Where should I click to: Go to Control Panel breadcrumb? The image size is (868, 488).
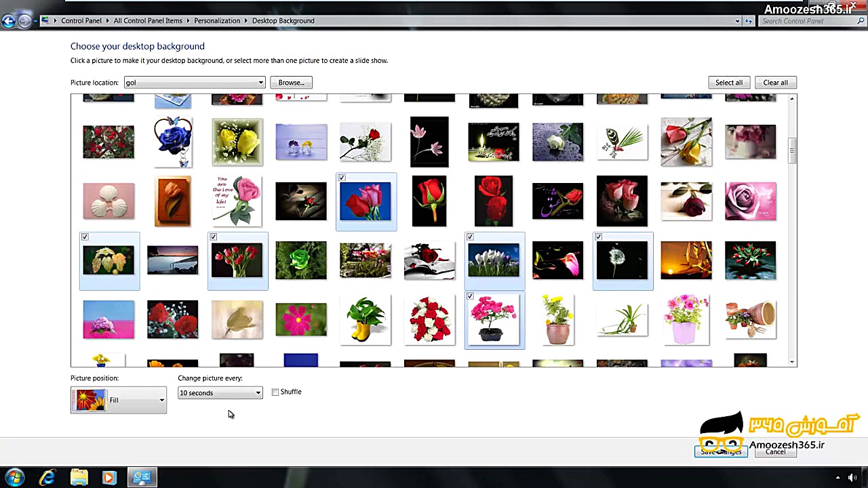point(81,21)
